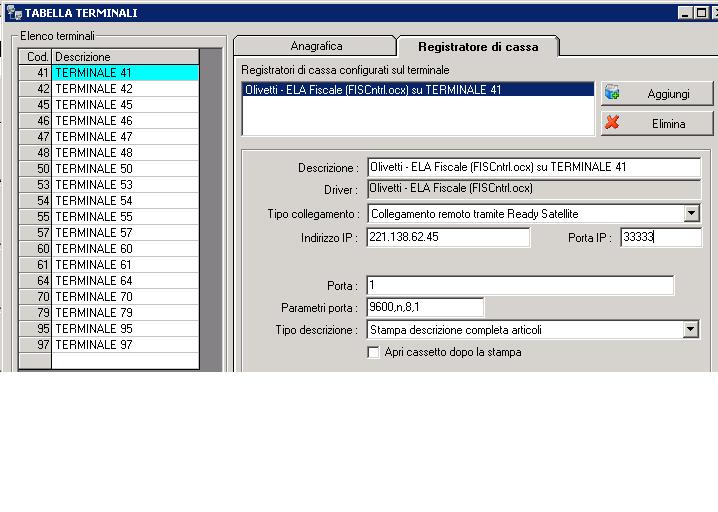Select TERMINALE 41 row
718x512 pixels.
click(109, 73)
